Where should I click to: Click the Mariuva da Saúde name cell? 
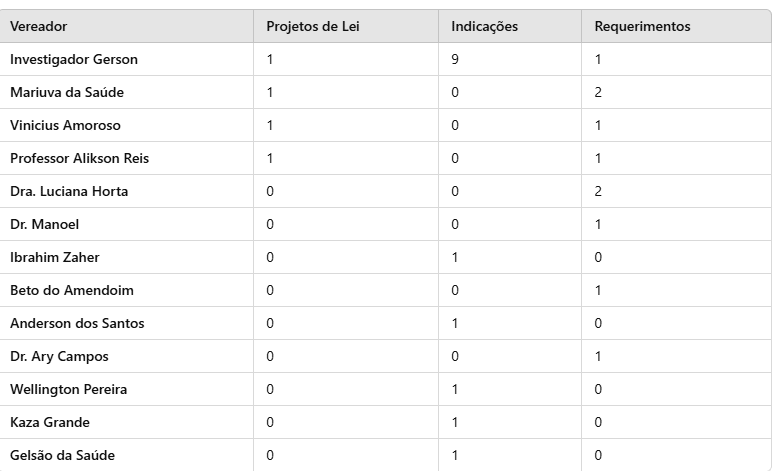[67, 93]
